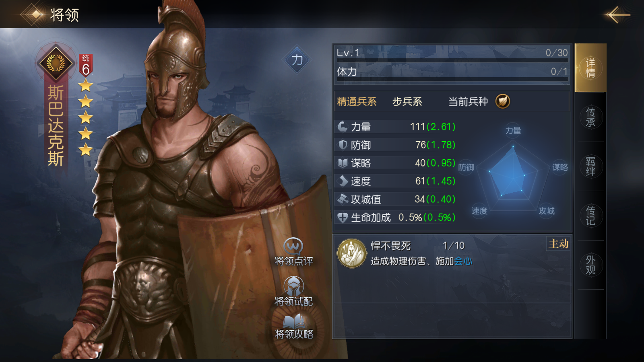
Task: Tap the 主动 skill type label
Action: 559,244
